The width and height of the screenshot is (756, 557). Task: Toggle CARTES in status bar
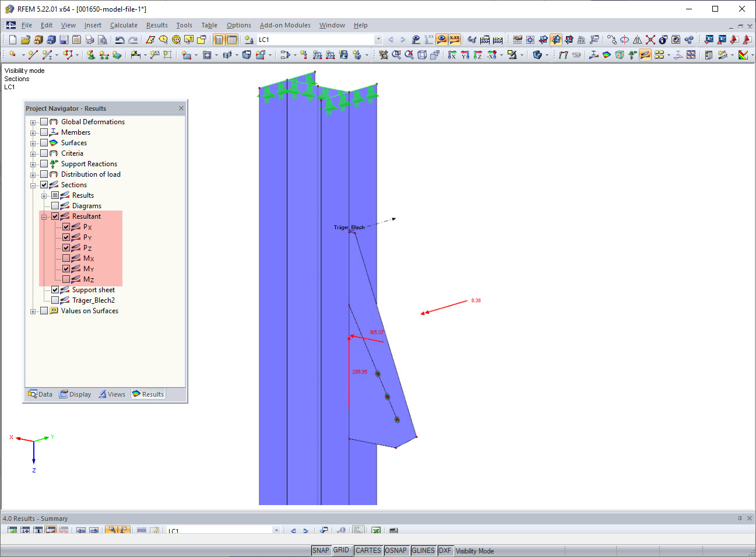[x=368, y=551]
